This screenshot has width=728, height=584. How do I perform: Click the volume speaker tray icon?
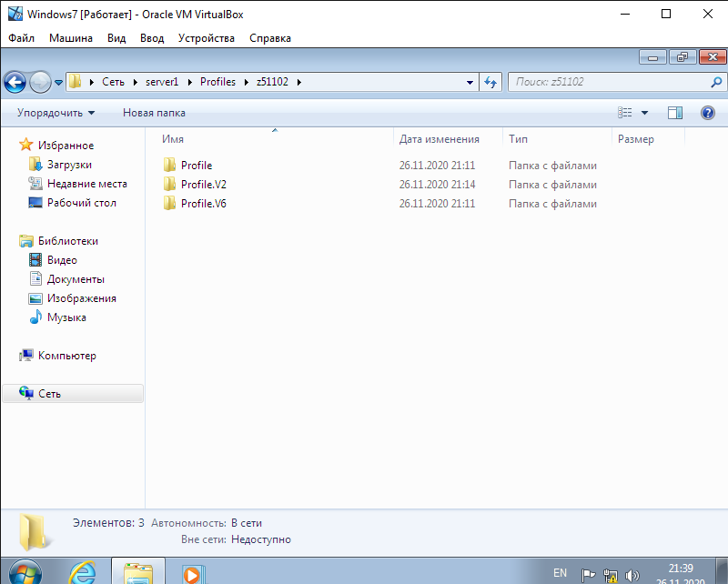click(x=633, y=575)
